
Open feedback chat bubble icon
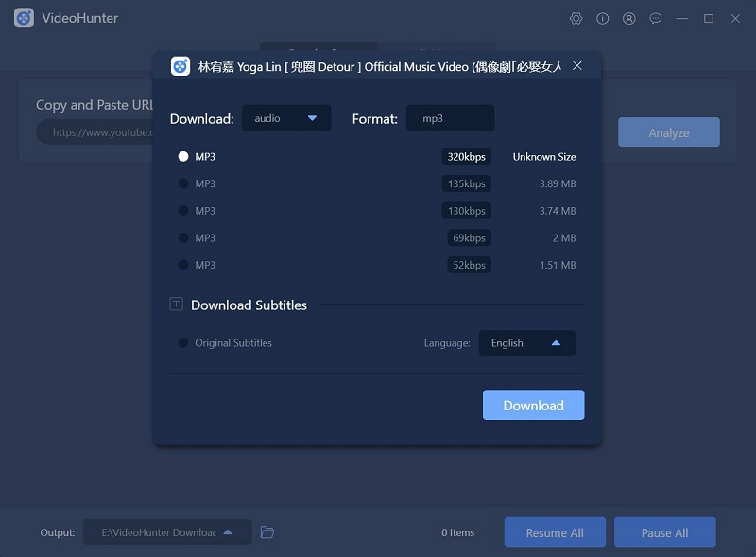point(655,18)
